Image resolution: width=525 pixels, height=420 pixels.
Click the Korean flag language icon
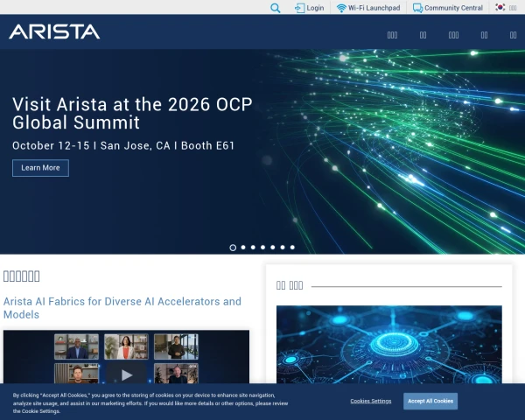pyautogui.click(x=500, y=7)
